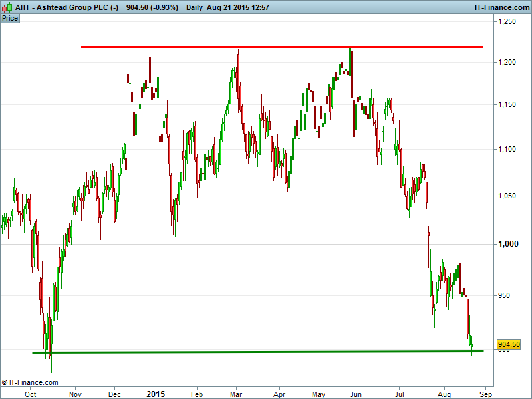532x399 pixels.
Task: Click the copyright IT-Finance.com text at bottom left
Action: (30, 382)
